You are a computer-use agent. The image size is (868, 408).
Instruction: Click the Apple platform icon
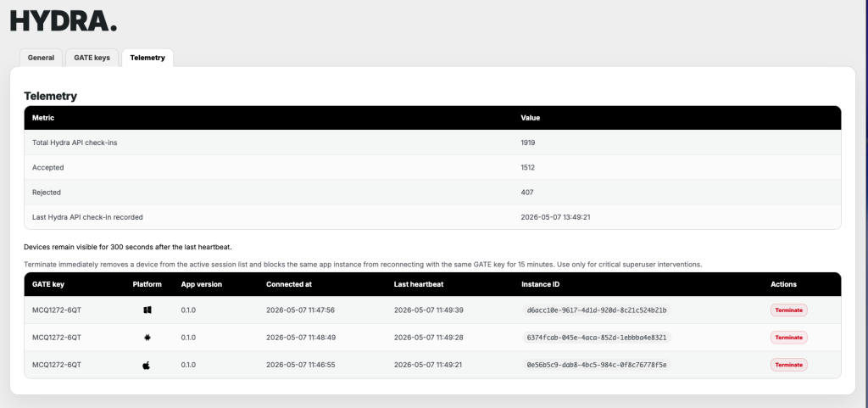(147, 365)
